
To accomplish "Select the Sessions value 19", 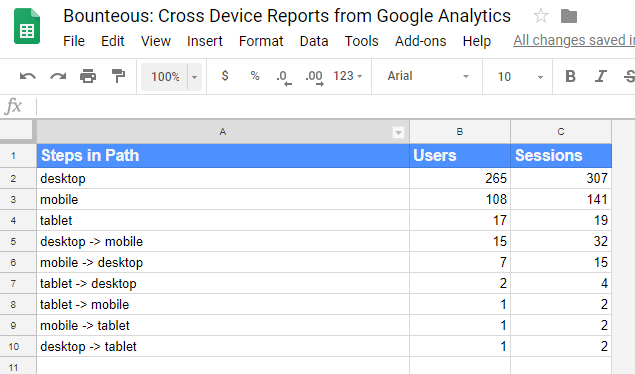I will click(561, 221).
